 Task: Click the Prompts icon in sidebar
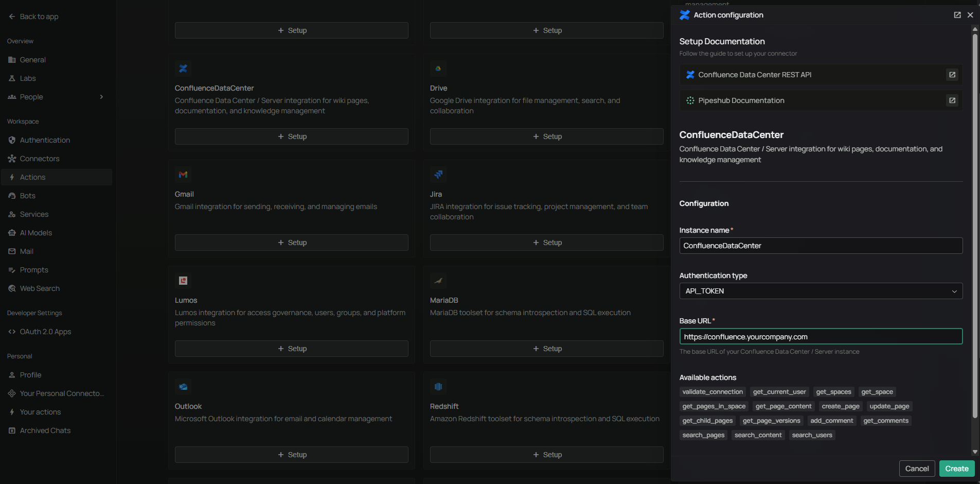coord(12,270)
